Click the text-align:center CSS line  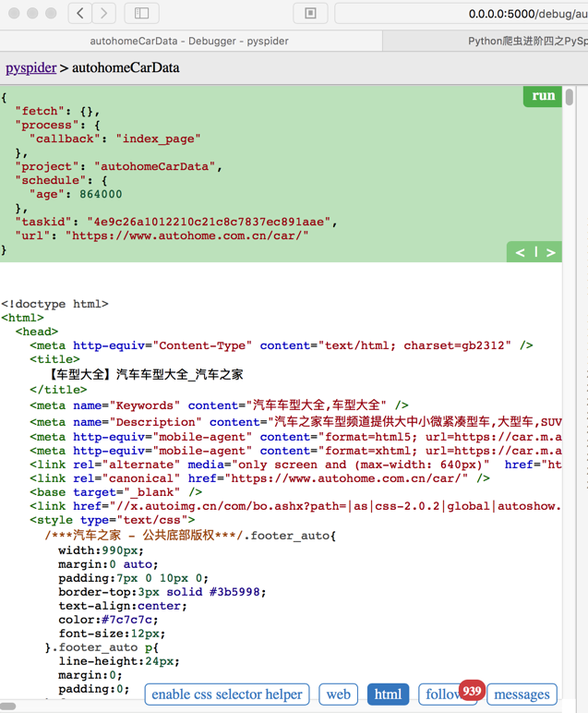coord(123,606)
